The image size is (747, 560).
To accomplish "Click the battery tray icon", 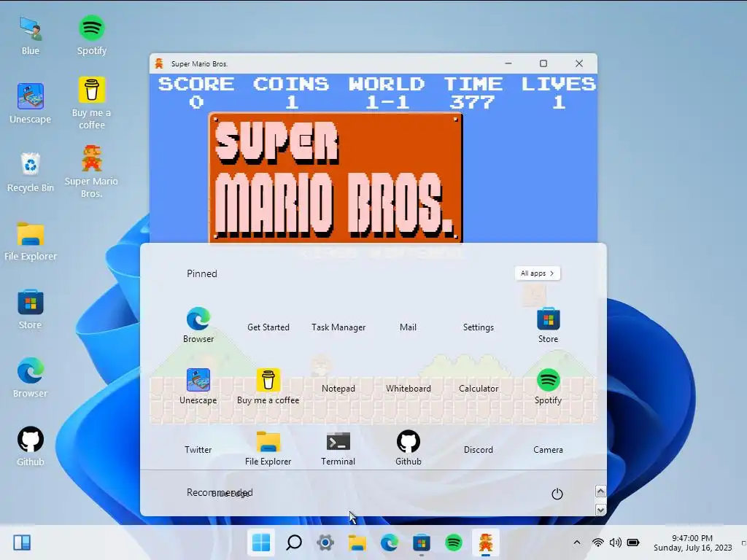I will (x=633, y=542).
